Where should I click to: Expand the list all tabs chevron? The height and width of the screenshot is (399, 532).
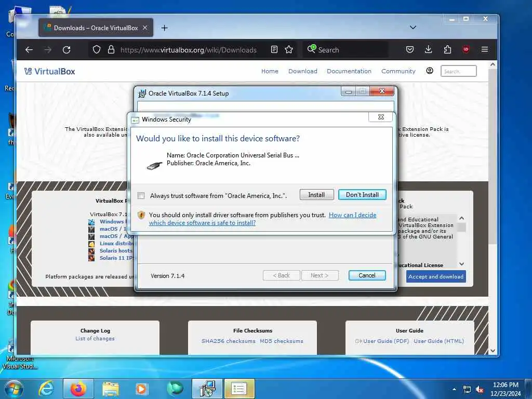[413, 28]
